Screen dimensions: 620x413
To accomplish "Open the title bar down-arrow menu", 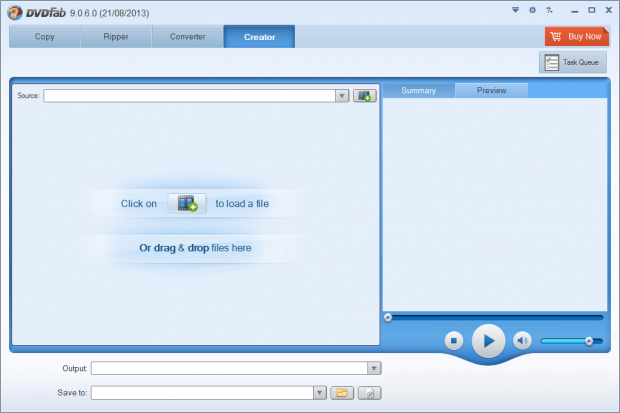I will 516,10.
